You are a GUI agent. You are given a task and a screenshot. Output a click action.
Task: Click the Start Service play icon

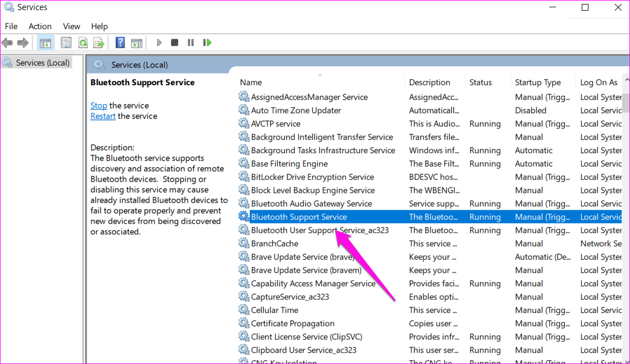coord(159,43)
